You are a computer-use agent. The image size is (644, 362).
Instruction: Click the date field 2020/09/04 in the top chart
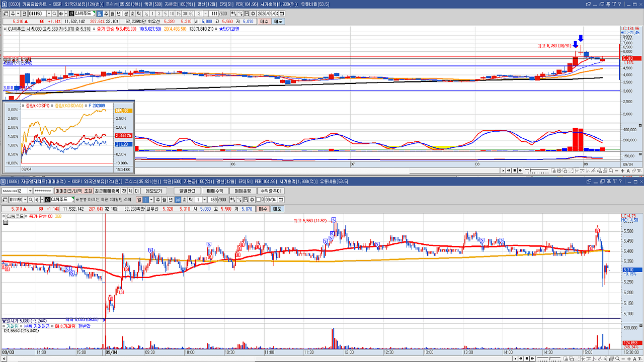pos(268,14)
